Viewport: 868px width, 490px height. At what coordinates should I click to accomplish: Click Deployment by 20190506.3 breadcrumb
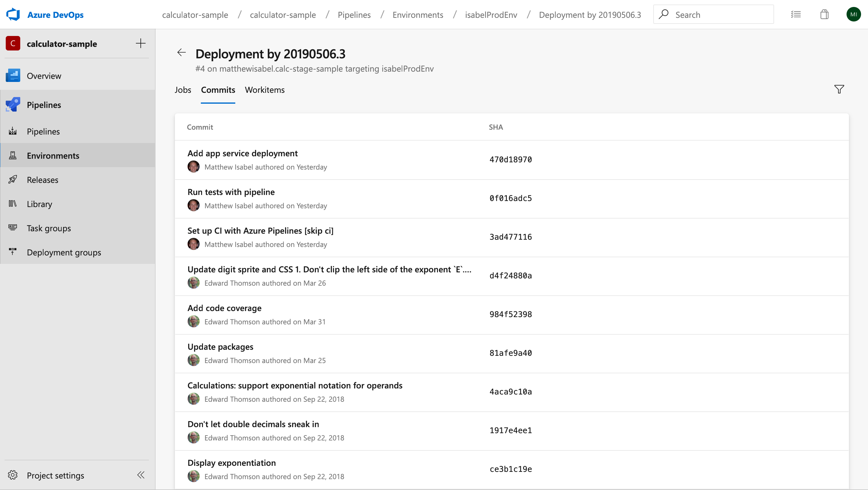pos(590,15)
